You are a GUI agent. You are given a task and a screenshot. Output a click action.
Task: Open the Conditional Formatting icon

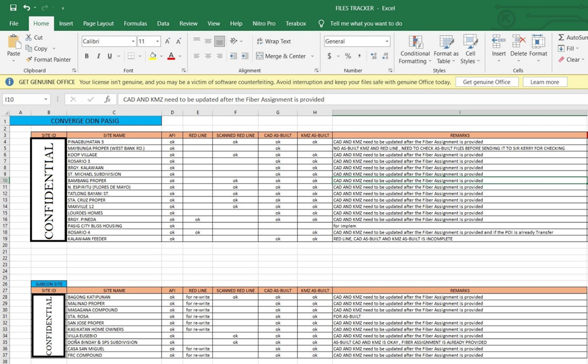coord(415,49)
